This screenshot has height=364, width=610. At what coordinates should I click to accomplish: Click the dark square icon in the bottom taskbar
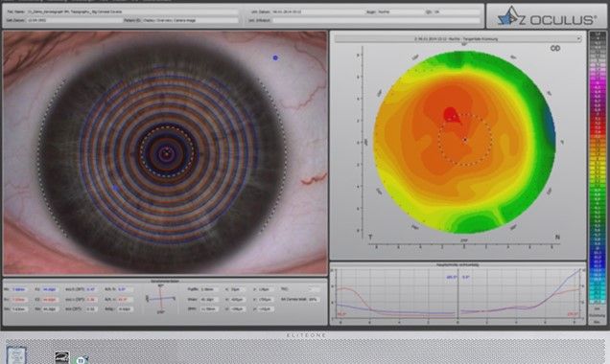click(61, 358)
